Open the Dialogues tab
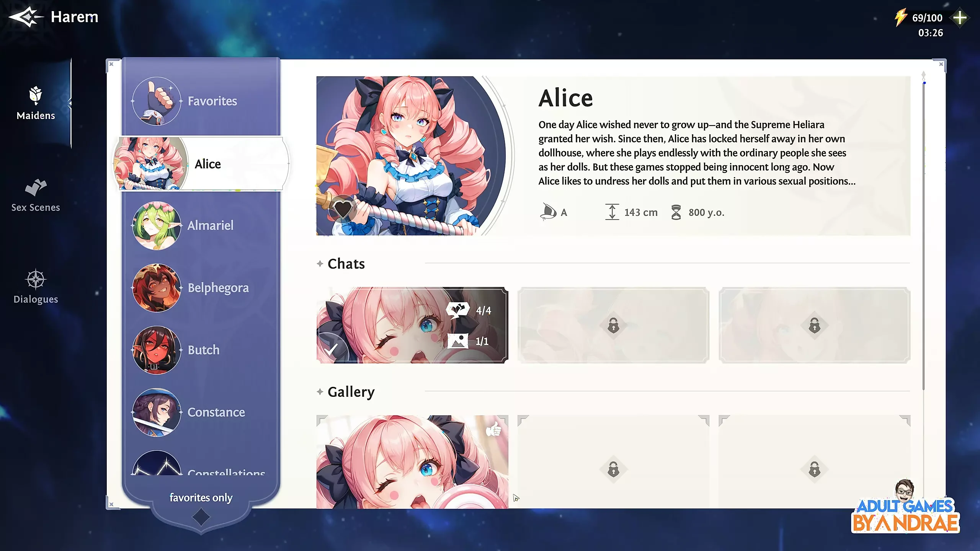This screenshot has width=980, height=551. pyautogui.click(x=36, y=287)
